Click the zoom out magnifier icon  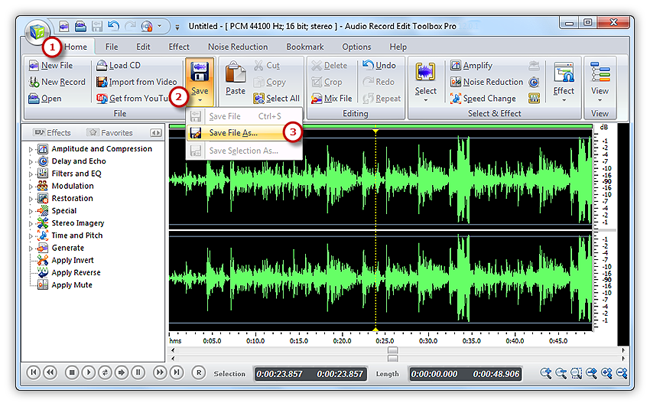click(561, 374)
